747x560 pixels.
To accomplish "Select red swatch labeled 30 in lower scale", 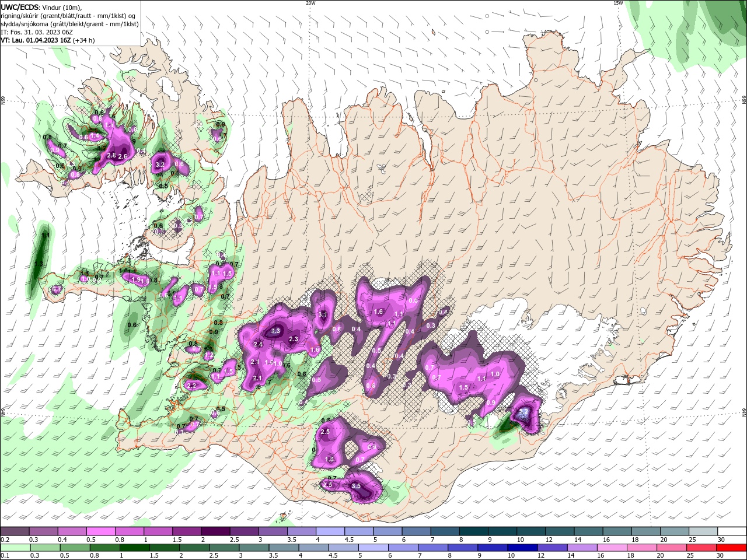I will [x=732, y=547].
